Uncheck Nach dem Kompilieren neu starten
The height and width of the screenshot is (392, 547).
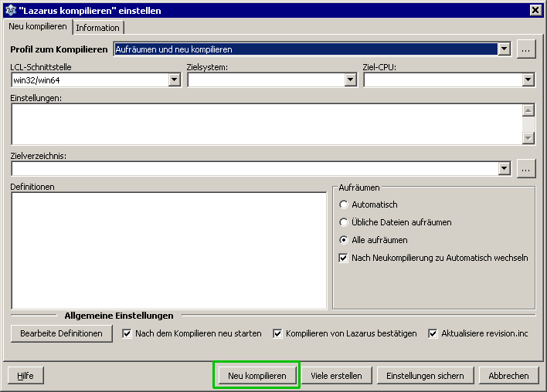pyautogui.click(x=127, y=333)
